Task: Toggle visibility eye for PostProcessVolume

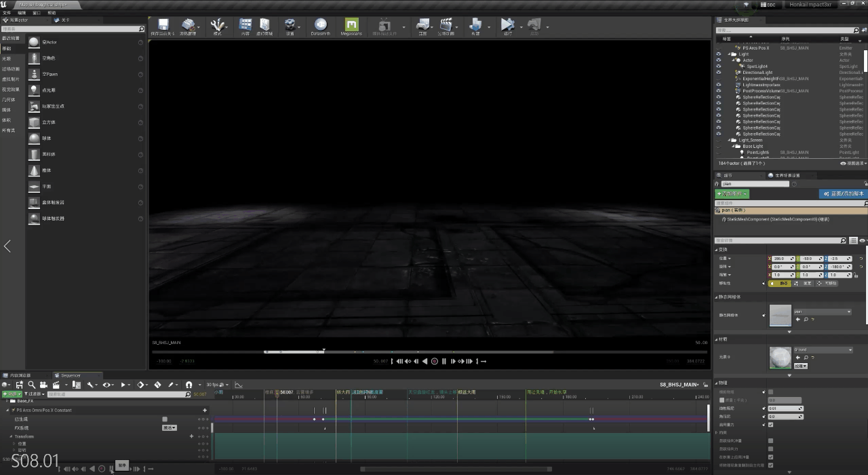Action: click(719, 91)
